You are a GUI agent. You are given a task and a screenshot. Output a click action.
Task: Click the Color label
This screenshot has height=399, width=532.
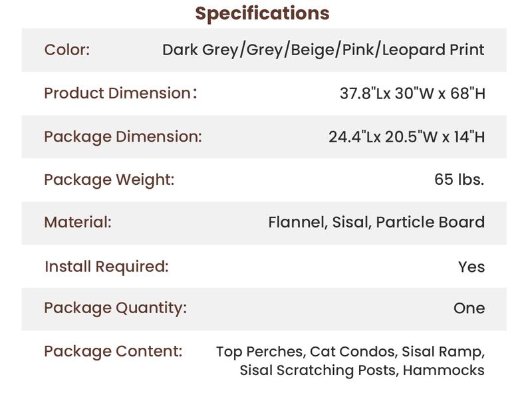(x=66, y=50)
